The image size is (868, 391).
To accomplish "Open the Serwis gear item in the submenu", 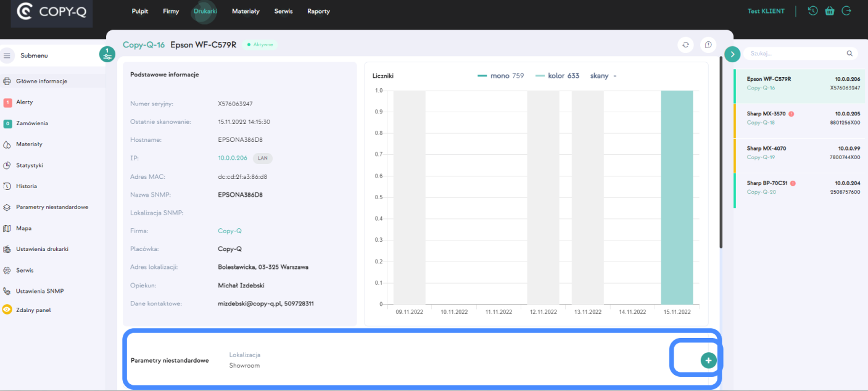I will (19, 270).
